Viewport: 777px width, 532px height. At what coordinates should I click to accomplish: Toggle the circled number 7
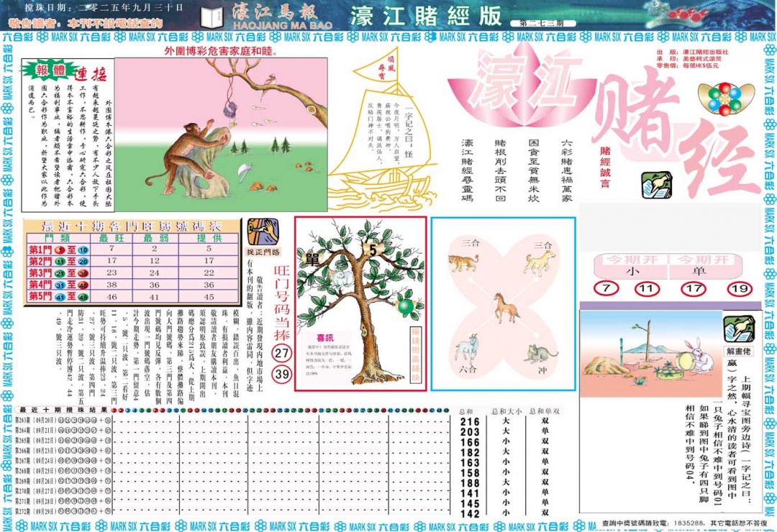[x=606, y=287]
